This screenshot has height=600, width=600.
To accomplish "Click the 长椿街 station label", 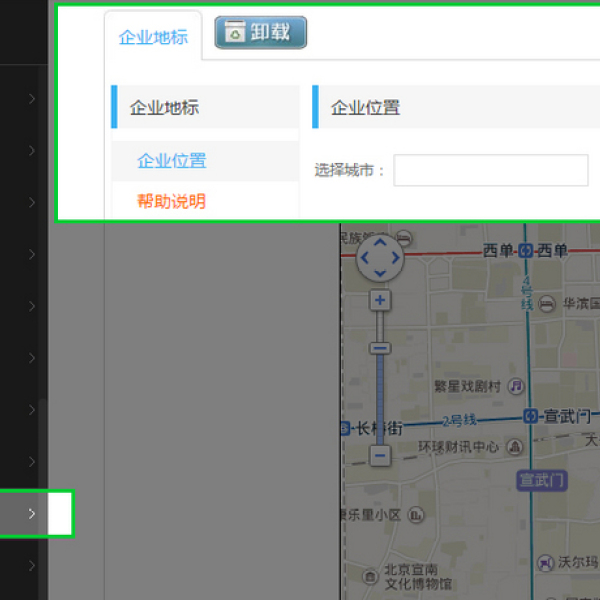I will pyautogui.click(x=379, y=428).
